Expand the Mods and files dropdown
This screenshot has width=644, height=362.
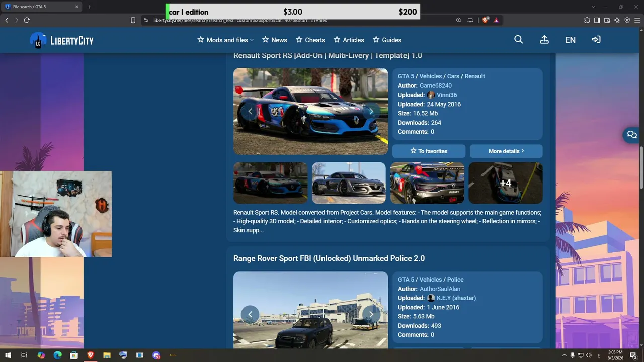coord(225,40)
